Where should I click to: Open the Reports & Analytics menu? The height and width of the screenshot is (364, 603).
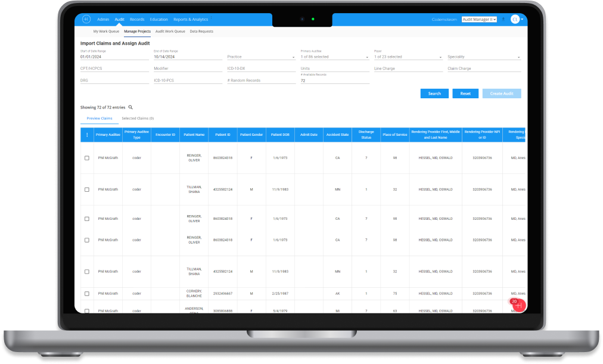(191, 18)
